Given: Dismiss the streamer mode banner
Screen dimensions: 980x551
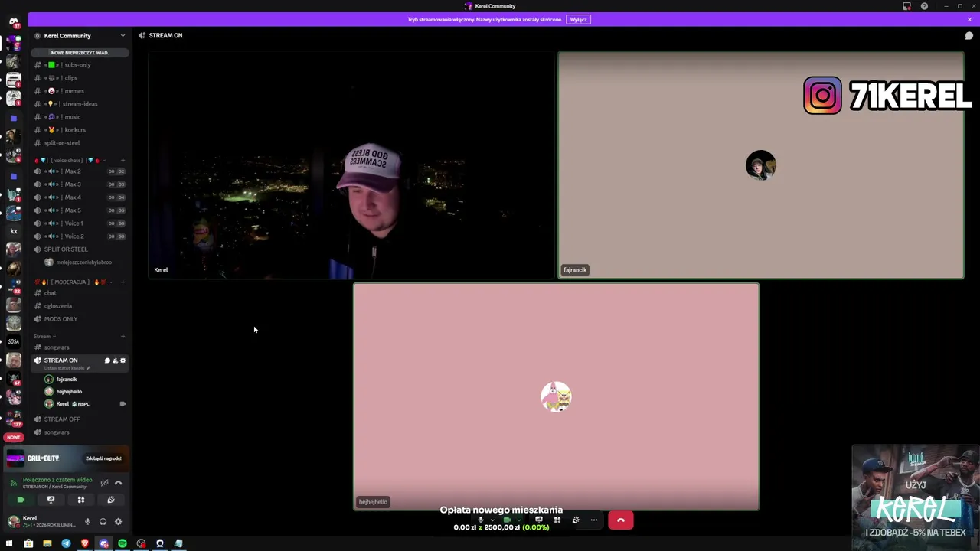Looking at the screenshot, I should click(969, 20).
